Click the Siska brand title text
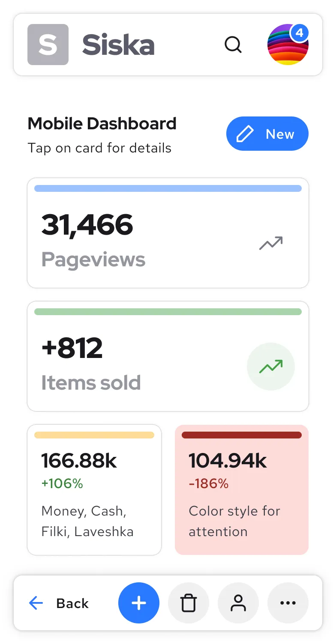 tap(118, 45)
